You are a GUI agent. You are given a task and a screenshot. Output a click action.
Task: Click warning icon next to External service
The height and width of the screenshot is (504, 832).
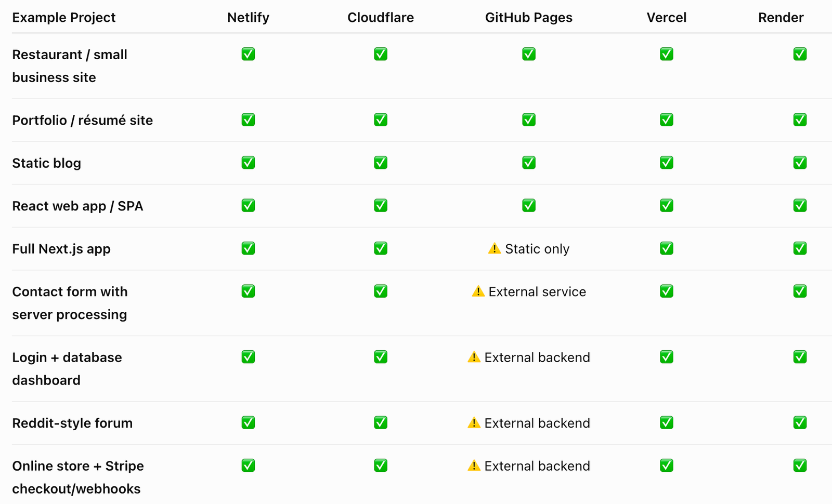tap(478, 291)
